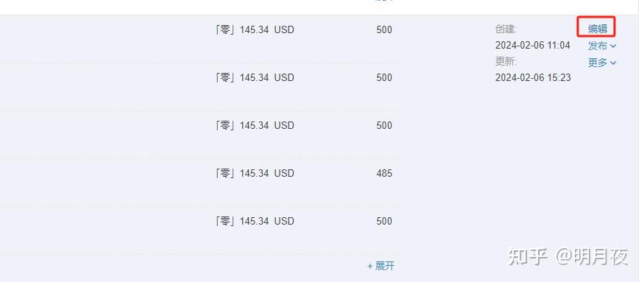Click the update time 2024-02-06 15:23
Viewport: 644px width, 282px height.
533,78
